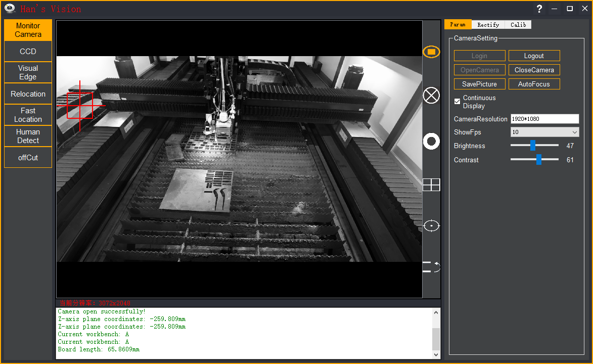This screenshot has height=364, width=593.
Task: Open the Human Detect mode
Action: 28,136
